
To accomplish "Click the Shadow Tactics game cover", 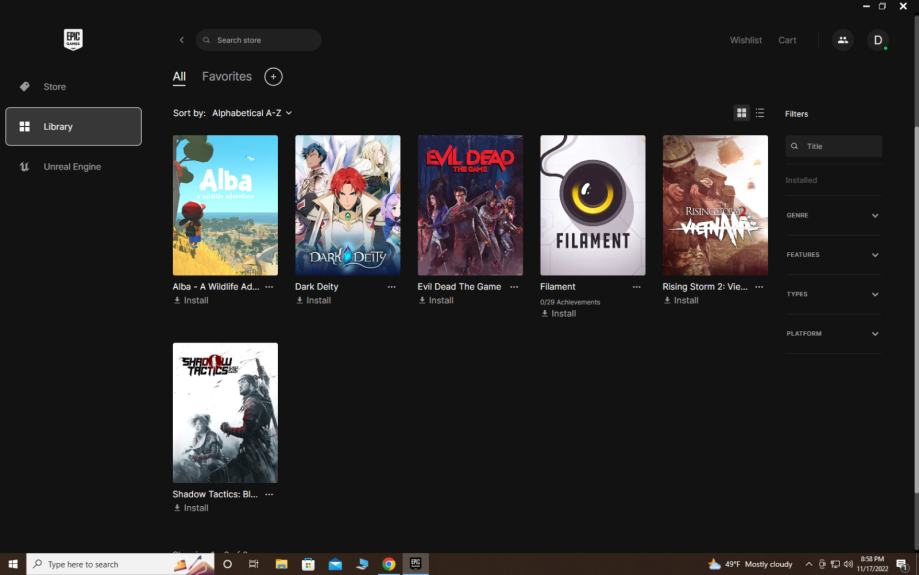I will click(225, 413).
